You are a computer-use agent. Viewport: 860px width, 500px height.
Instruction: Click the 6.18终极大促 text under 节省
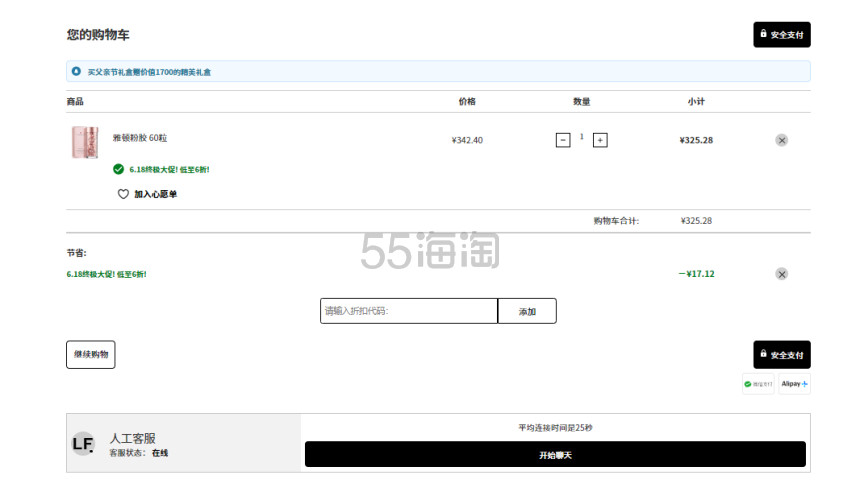click(106, 274)
